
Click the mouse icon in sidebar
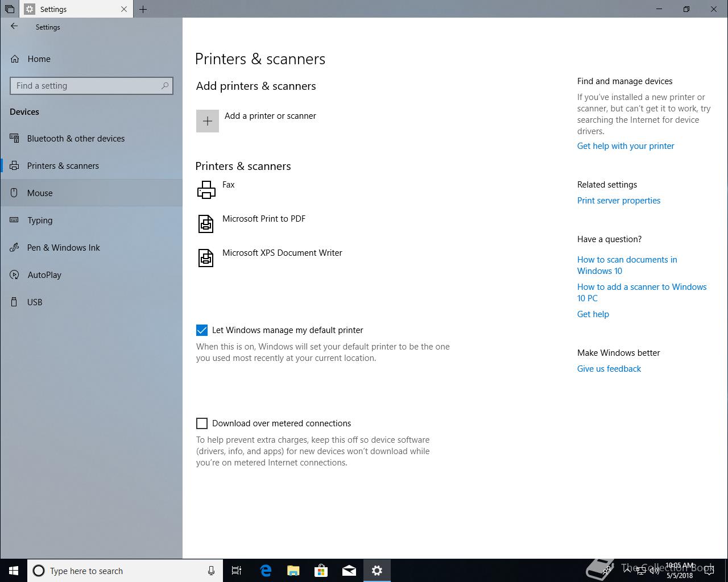pos(14,193)
